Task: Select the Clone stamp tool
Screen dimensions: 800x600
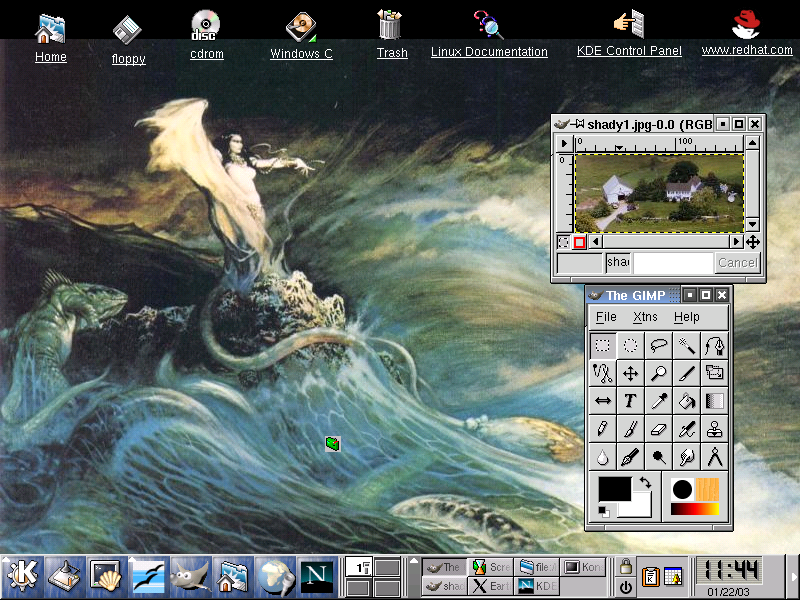Action: pyautogui.click(x=715, y=429)
